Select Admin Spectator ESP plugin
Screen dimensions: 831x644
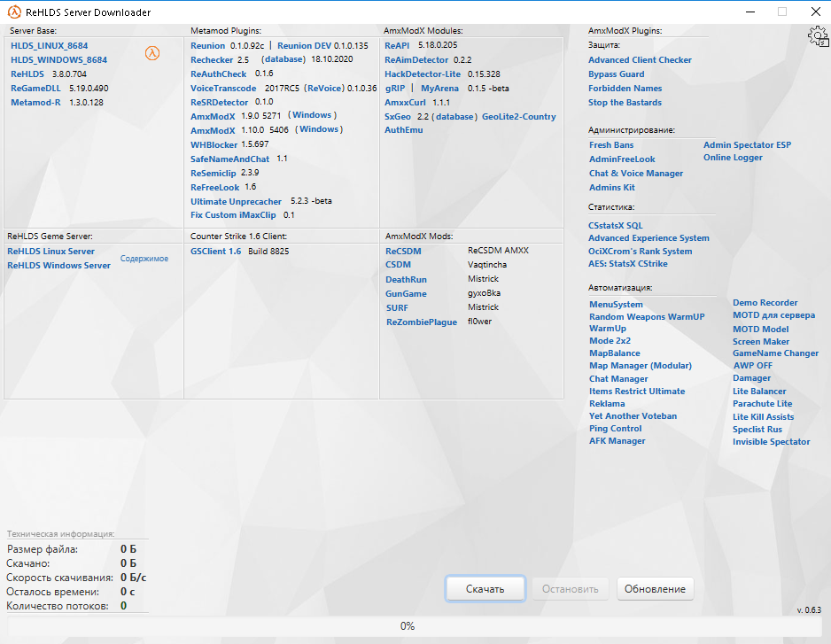747,144
